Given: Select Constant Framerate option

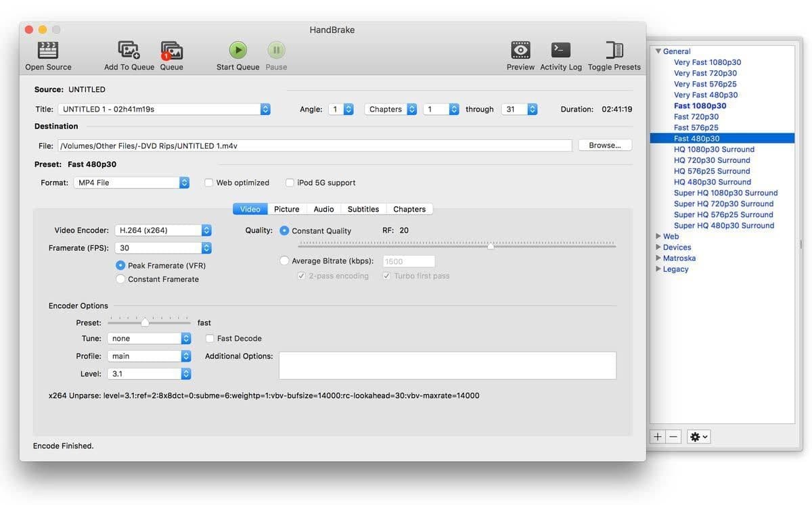Looking at the screenshot, I should coord(120,279).
